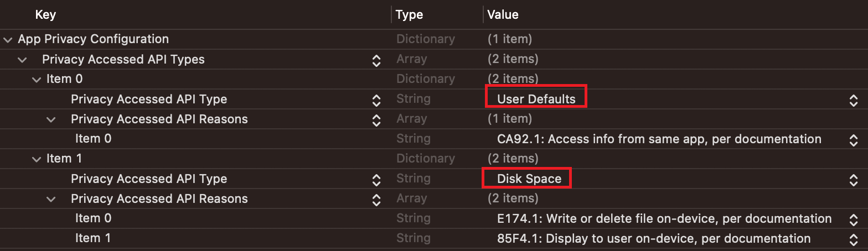Click the Value column header
Viewport: 868px width, 251px height.
point(503,14)
